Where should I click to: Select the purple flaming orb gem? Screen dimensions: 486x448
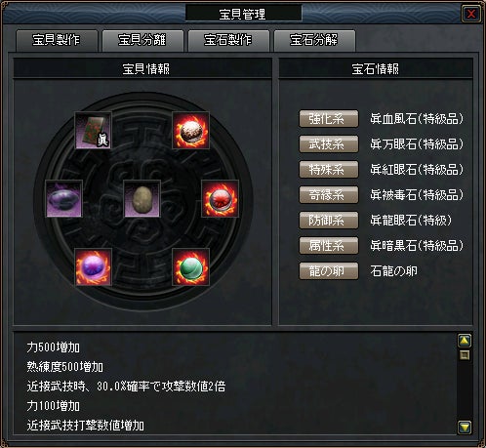click(x=94, y=267)
